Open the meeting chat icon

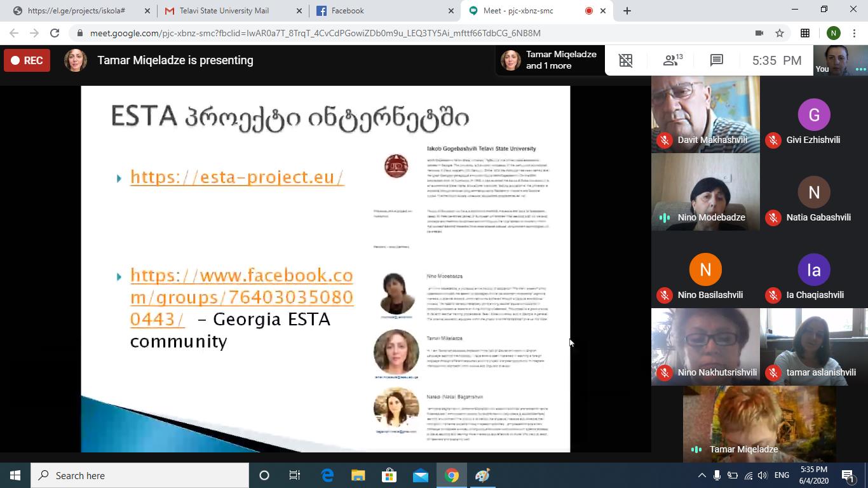(x=717, y=60)
